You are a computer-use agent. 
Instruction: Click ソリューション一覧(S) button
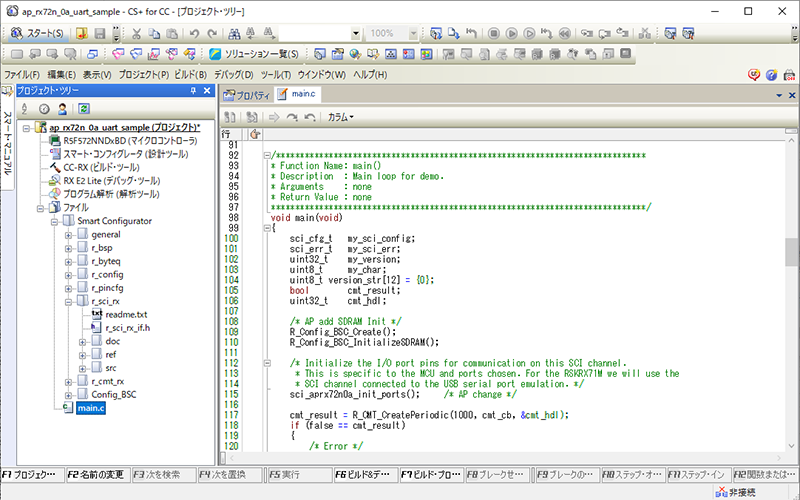[254, 54]
